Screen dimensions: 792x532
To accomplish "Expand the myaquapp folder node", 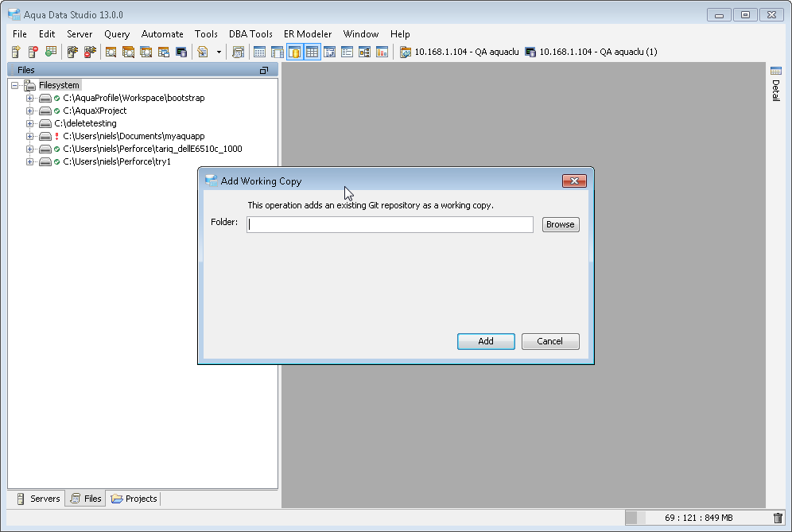I will click(29, 137).
